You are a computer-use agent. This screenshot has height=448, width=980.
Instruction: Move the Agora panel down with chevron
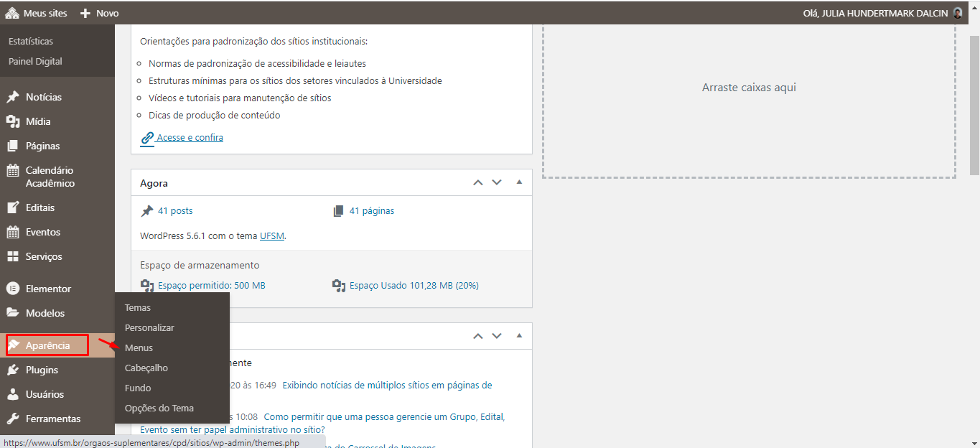click(x=497, y=182)
